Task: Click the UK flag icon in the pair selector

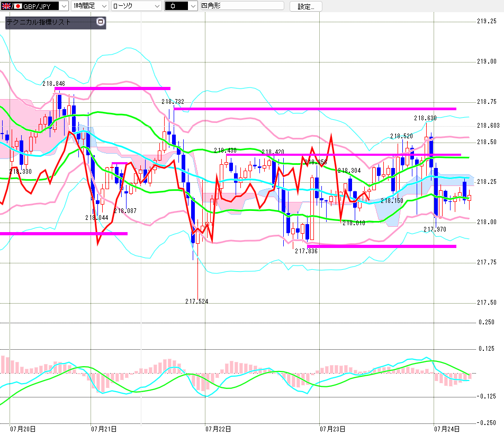Action: click(6, 6)
